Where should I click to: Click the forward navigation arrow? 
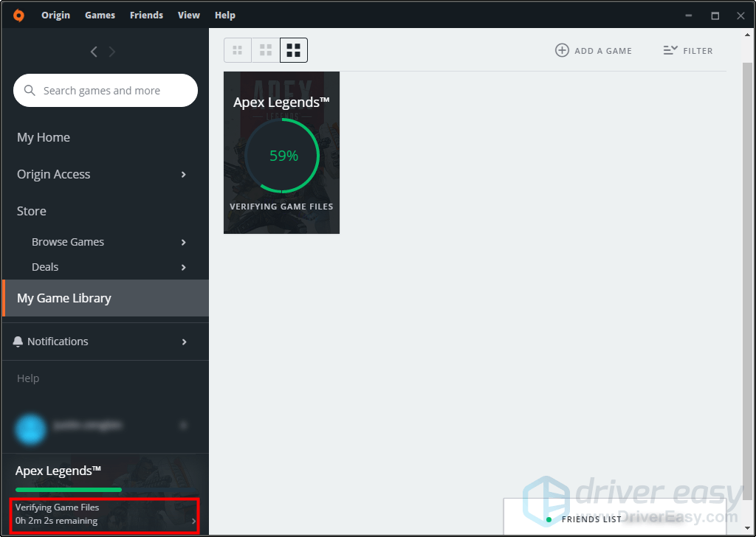point(111,52)
